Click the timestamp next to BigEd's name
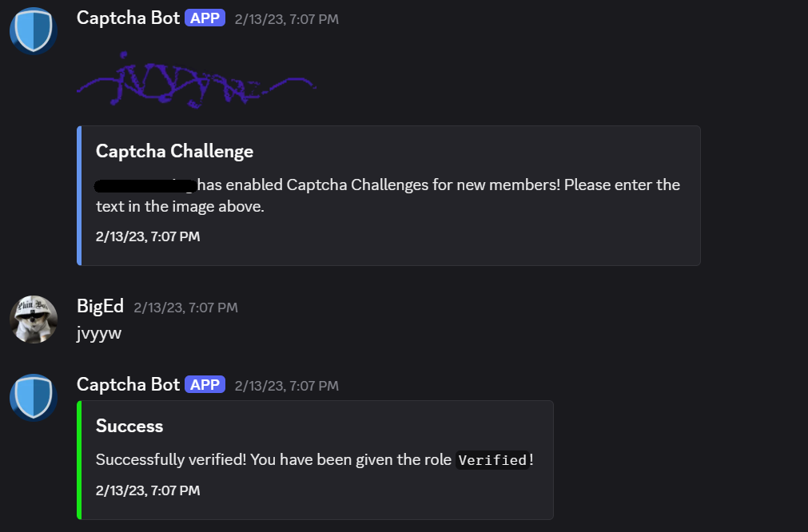The image size is (808, 532). pyautogui.click(x=186, y=308)
